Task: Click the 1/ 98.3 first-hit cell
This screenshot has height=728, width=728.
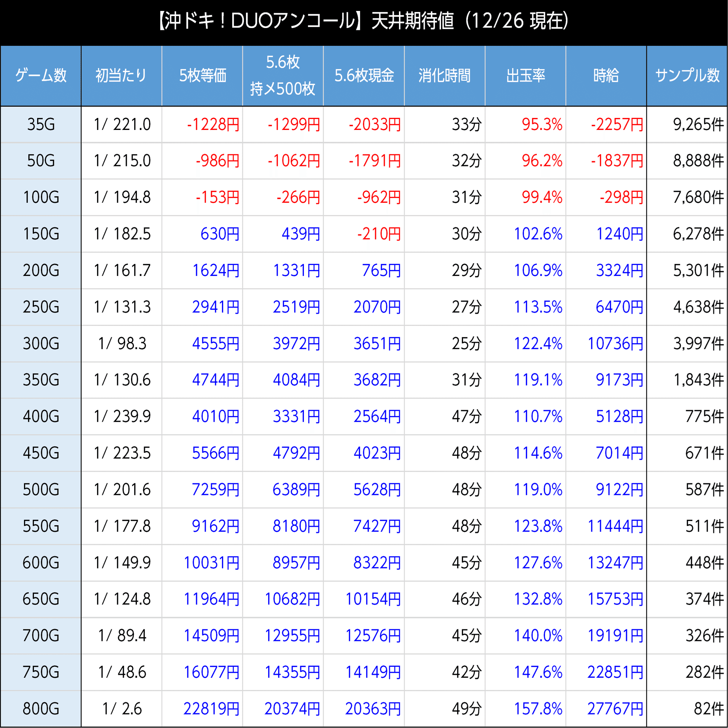Action: pyautogui.click(x=122, y=343)
